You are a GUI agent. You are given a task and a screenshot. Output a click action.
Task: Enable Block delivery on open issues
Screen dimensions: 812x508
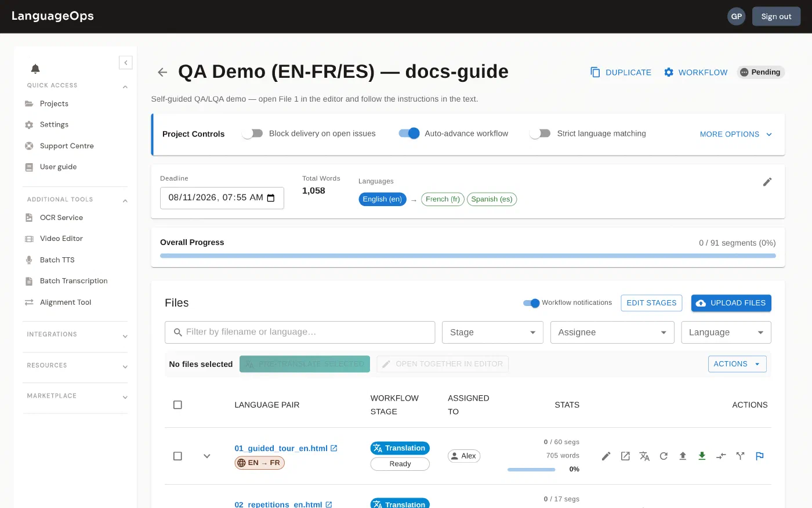[x=252, y=134]
